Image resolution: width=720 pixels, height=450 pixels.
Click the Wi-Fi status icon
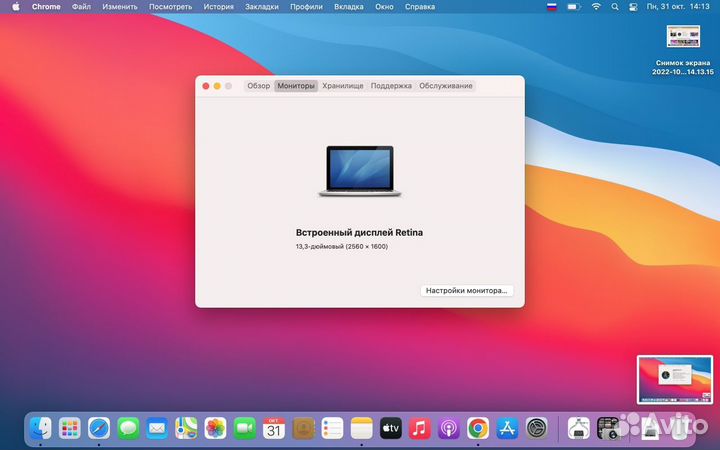[x=596, y=7]
